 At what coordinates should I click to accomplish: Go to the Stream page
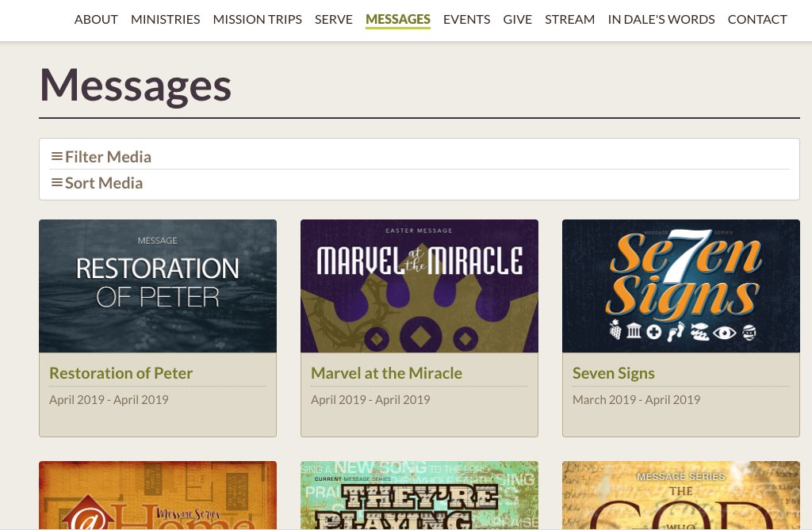(x=569, y=19)
